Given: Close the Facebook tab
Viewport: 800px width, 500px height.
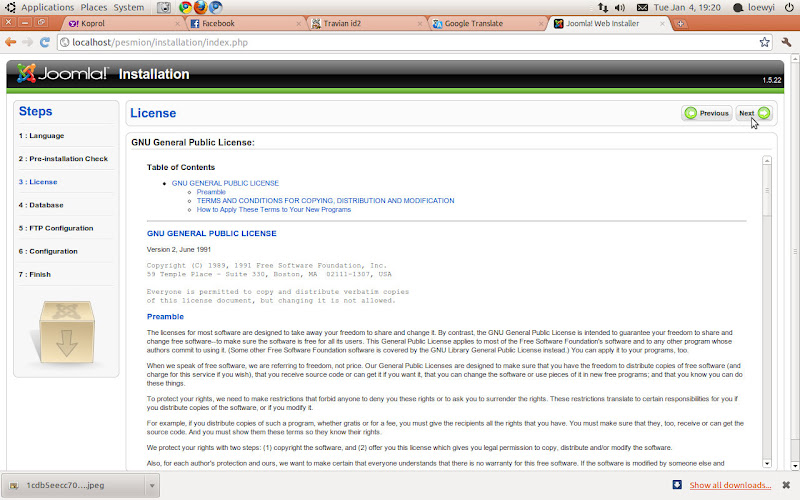Looking at the screenshot, I should coord(299,23).
